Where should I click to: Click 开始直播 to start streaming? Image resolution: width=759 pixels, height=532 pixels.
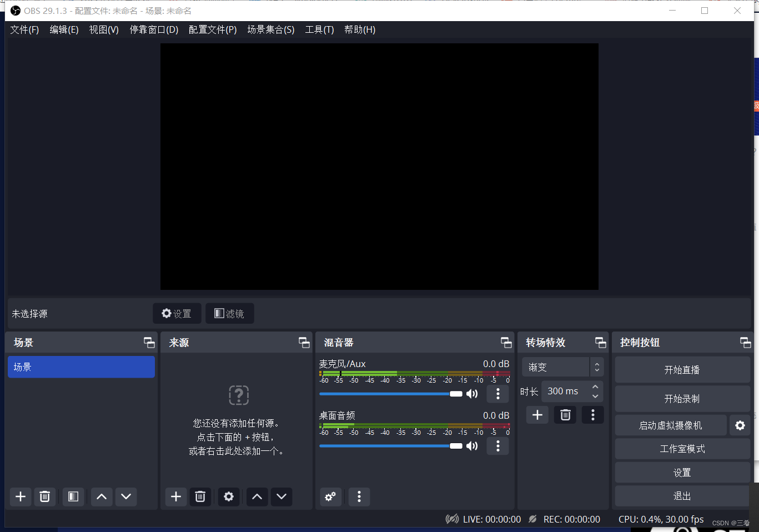(682, 370)
